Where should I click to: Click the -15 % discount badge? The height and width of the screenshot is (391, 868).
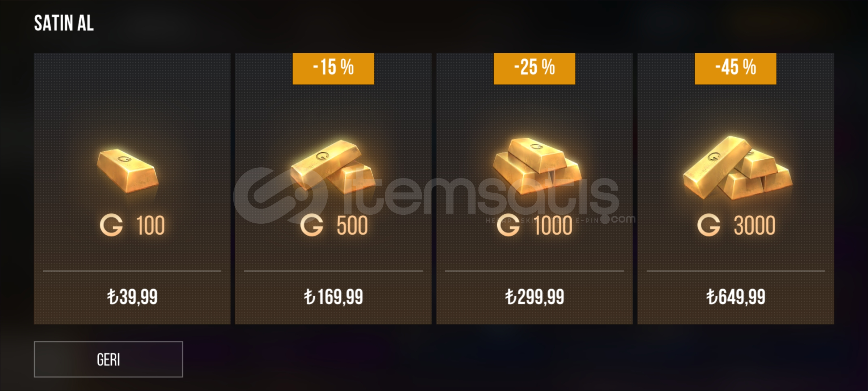(x=333, y=69)
